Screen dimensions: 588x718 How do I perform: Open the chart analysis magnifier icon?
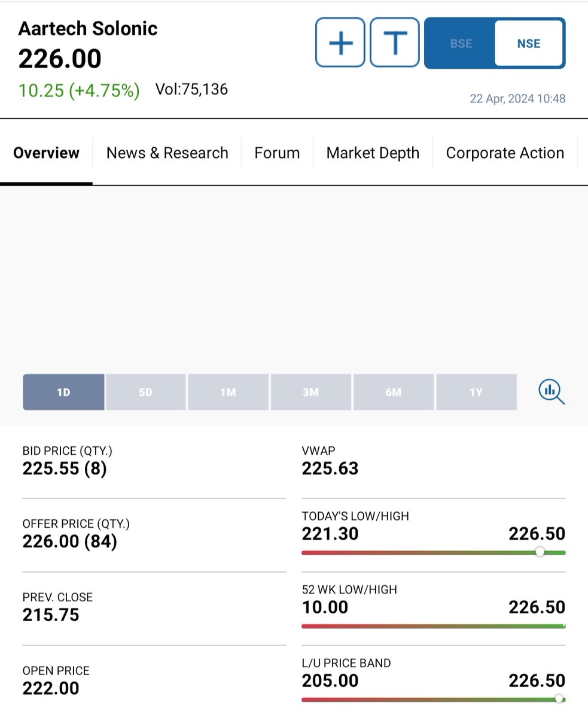coord(552,392)
